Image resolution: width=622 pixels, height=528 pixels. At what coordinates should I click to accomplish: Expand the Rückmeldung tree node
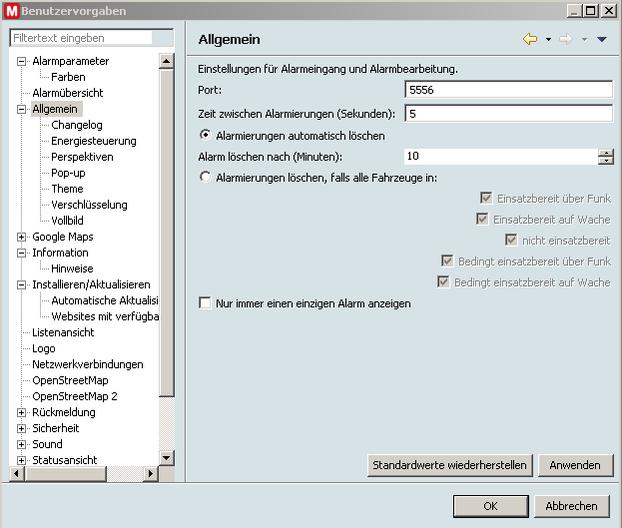(22, 412)
